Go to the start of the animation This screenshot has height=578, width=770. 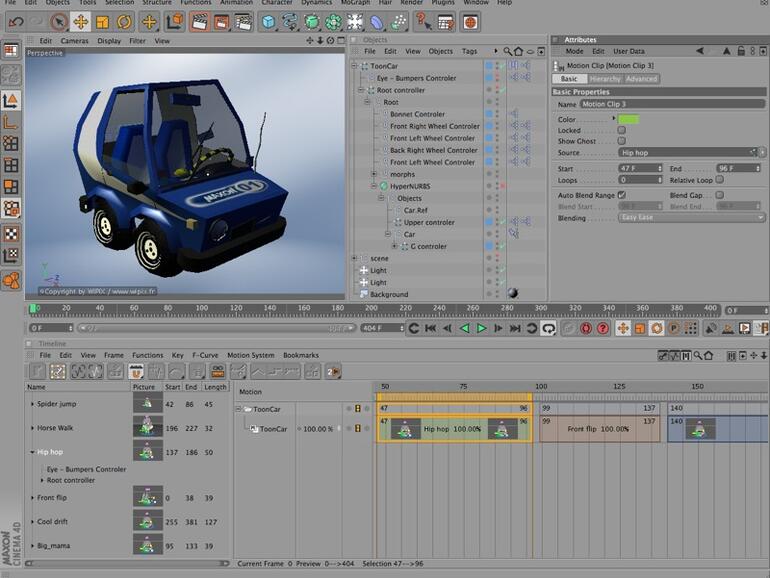tap(430, 328)
